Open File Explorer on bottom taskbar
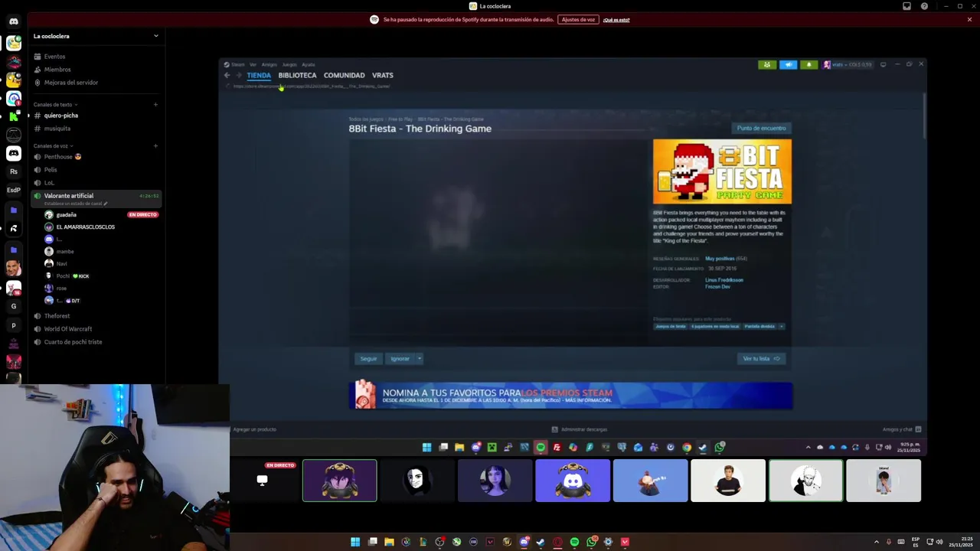 pos(389,542)
